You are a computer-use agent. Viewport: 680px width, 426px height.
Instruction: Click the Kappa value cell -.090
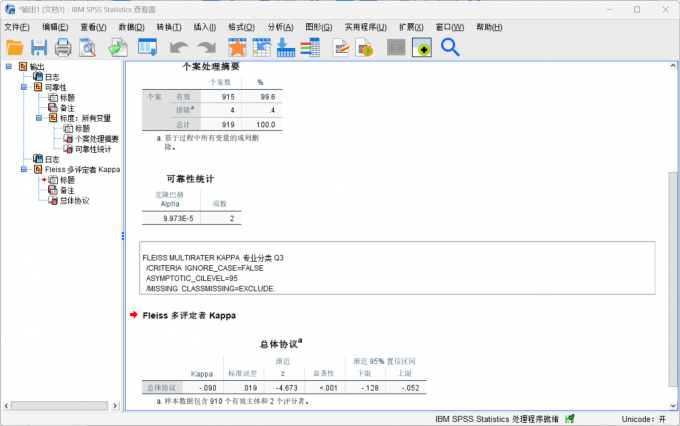point(207,387)
